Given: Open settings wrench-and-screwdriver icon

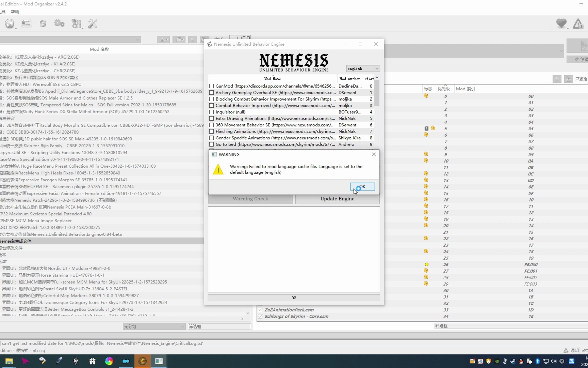Looking at the screenshot, I should pyautogui.click(x=93, y=24).
